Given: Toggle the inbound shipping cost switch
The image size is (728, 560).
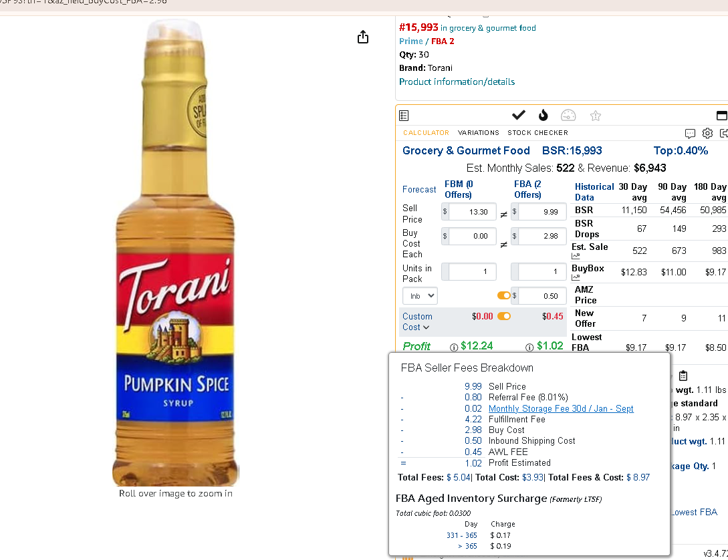Looking at the screenshot, I should coord(504,295).
